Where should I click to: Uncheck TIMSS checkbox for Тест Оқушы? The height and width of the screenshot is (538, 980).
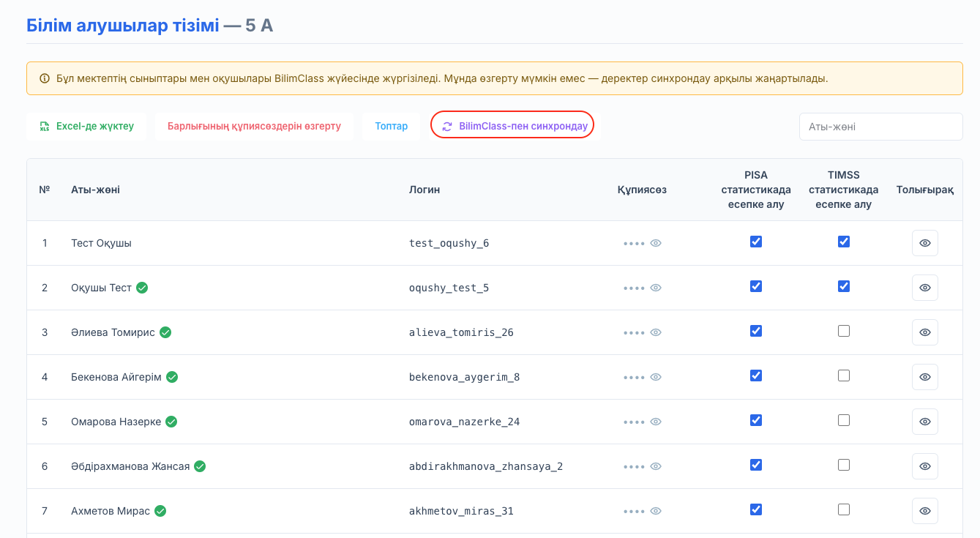[x=844, y=242]
